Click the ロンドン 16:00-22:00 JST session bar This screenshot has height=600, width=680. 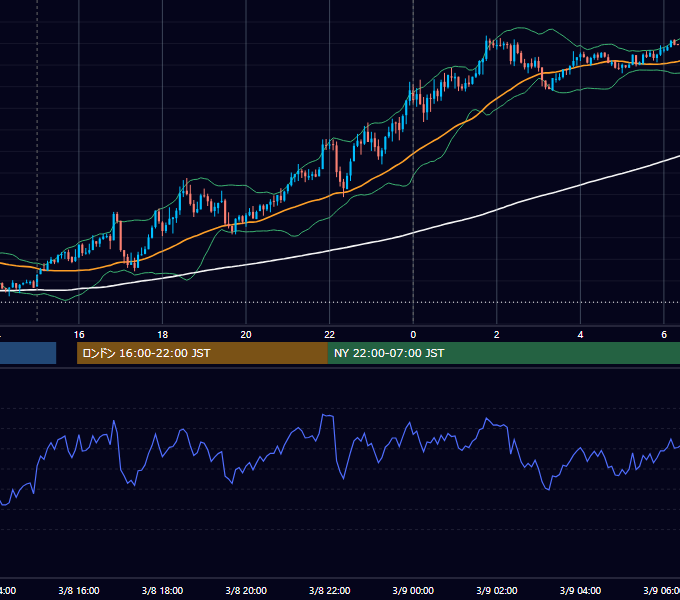tap(202, 353)
